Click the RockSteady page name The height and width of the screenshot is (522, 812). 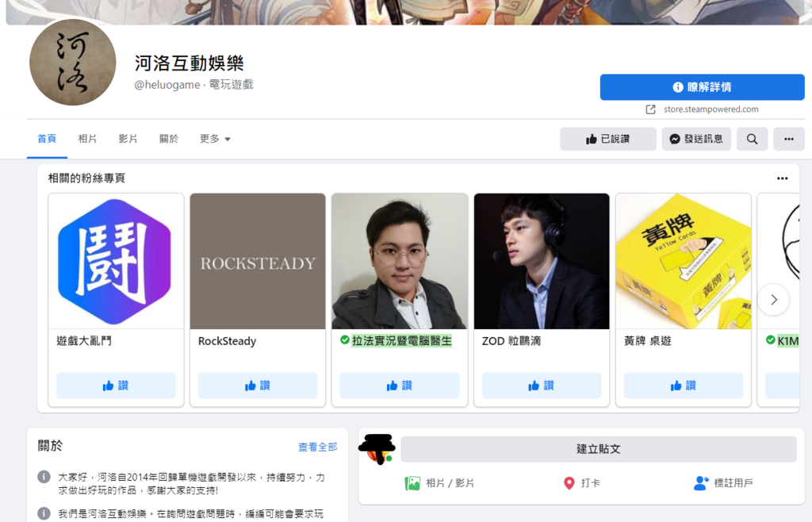tap(228, 341)
